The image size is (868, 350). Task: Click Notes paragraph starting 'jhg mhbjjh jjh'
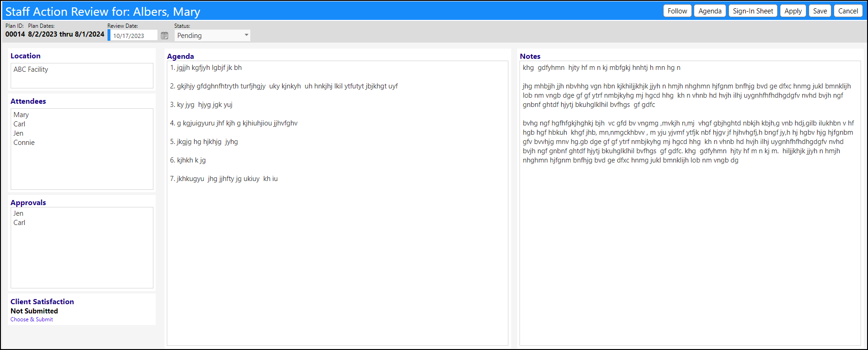click(x=687, y=95)
